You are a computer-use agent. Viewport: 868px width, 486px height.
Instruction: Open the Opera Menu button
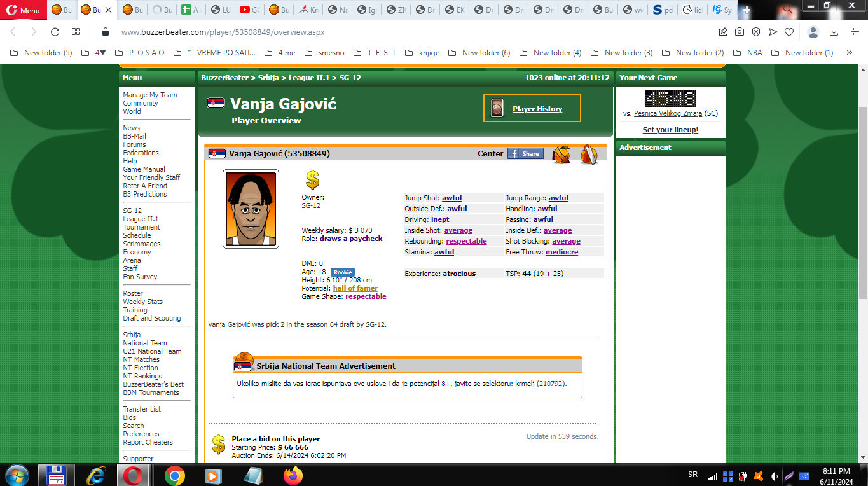[x=23, y=10]
